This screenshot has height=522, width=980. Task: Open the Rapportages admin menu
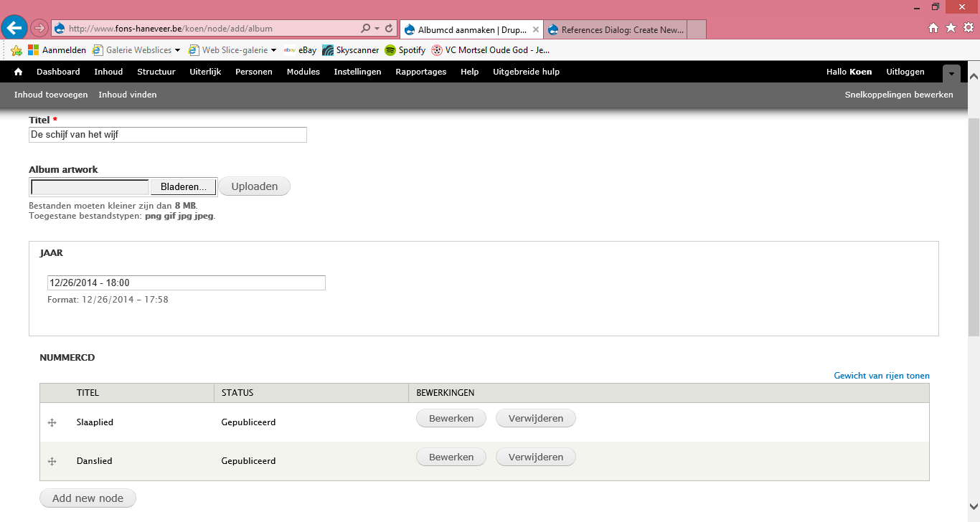tap(421, 72)
